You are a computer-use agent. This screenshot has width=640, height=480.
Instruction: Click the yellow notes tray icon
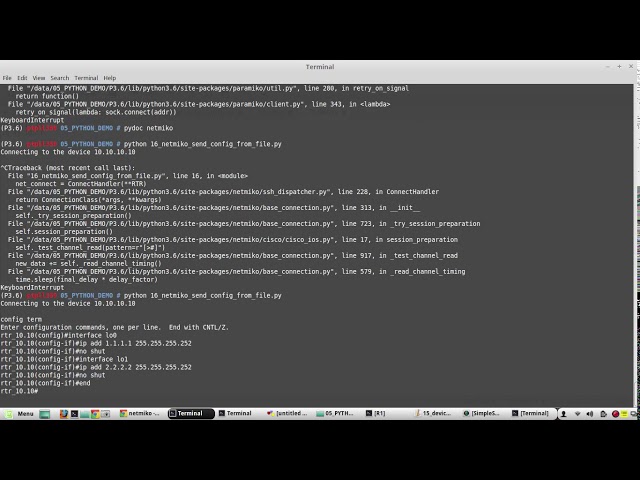[x=624, y=414]
